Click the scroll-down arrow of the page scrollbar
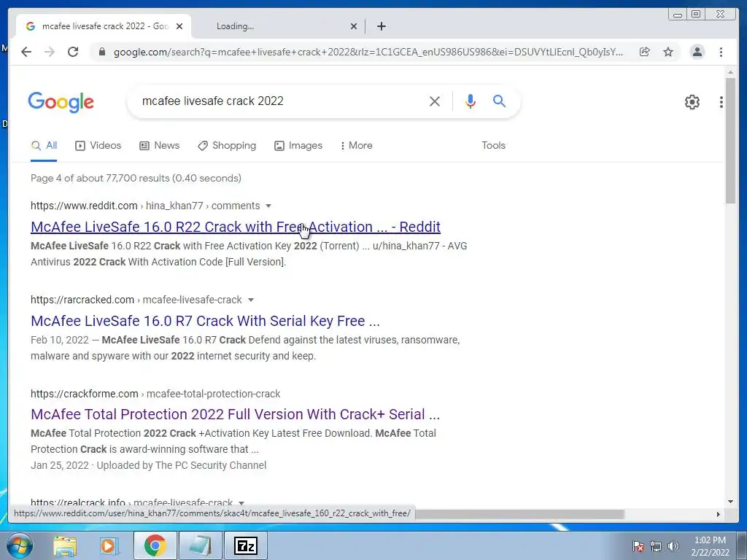747x560 pixels. click(x=730, y=502)
